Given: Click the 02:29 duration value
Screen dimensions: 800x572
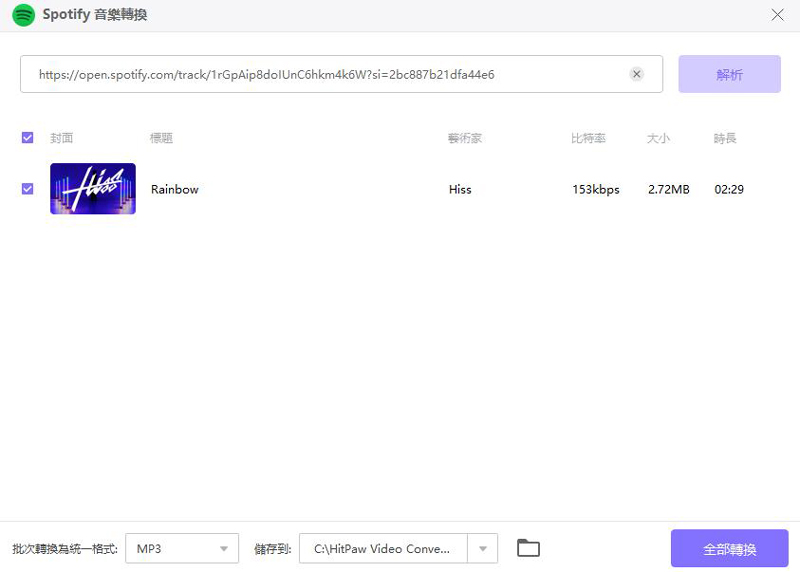Looking at the screenshot, I should pos(729,189).
